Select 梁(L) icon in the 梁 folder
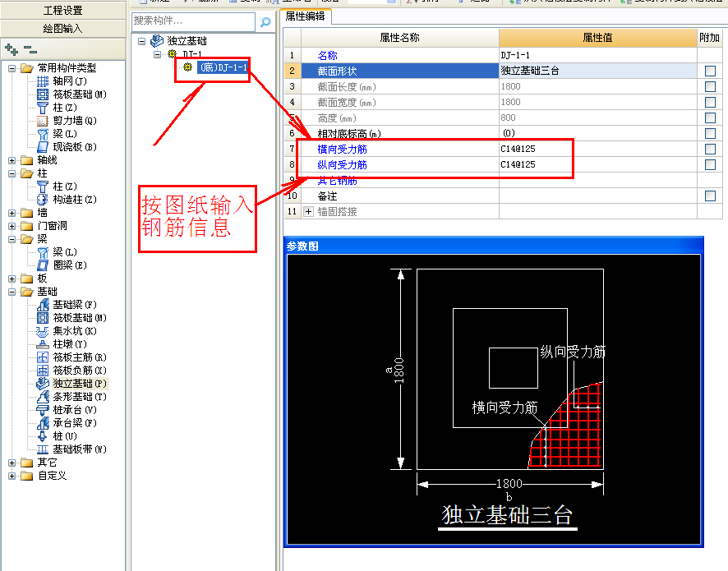 tap(42, 252)
